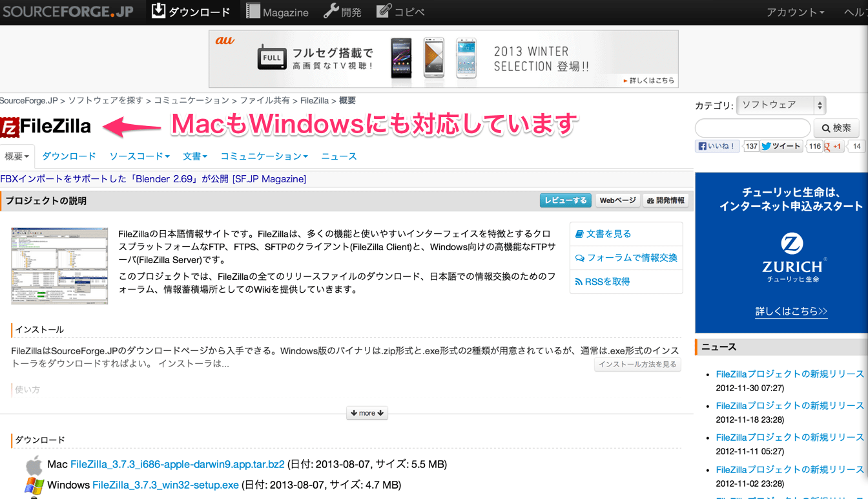Click SourceForge.JP in breadcrumb
The width and height of the screenshot is (868, 499).
point(28,101)
